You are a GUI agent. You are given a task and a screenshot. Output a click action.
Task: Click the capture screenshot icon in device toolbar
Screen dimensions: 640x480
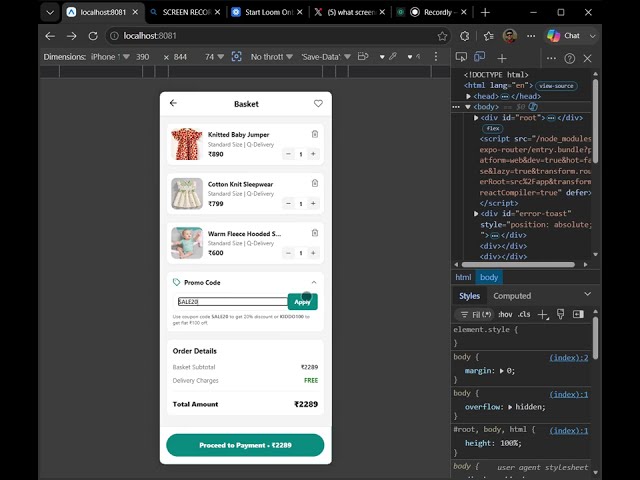coord(236,56)
